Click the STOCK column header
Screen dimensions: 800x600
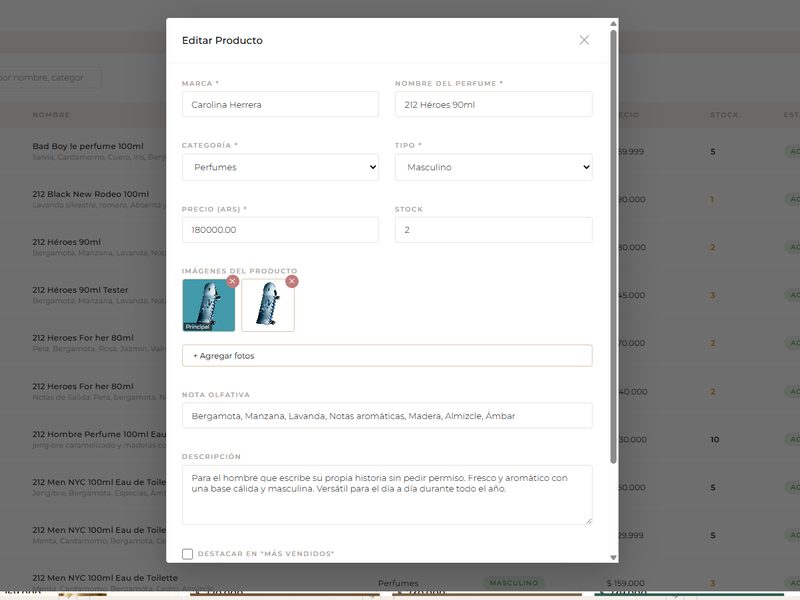click(x=724, y=115)
